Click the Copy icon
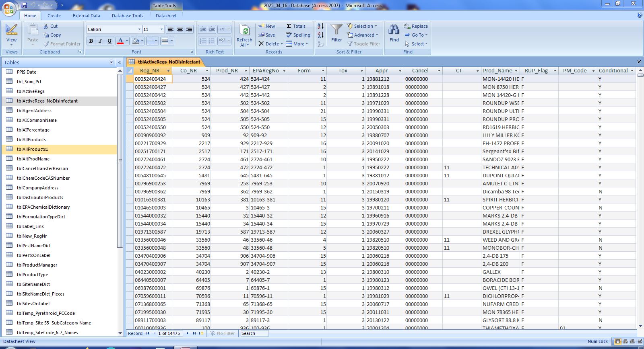 pyautogui.click(x=46, y=35)
